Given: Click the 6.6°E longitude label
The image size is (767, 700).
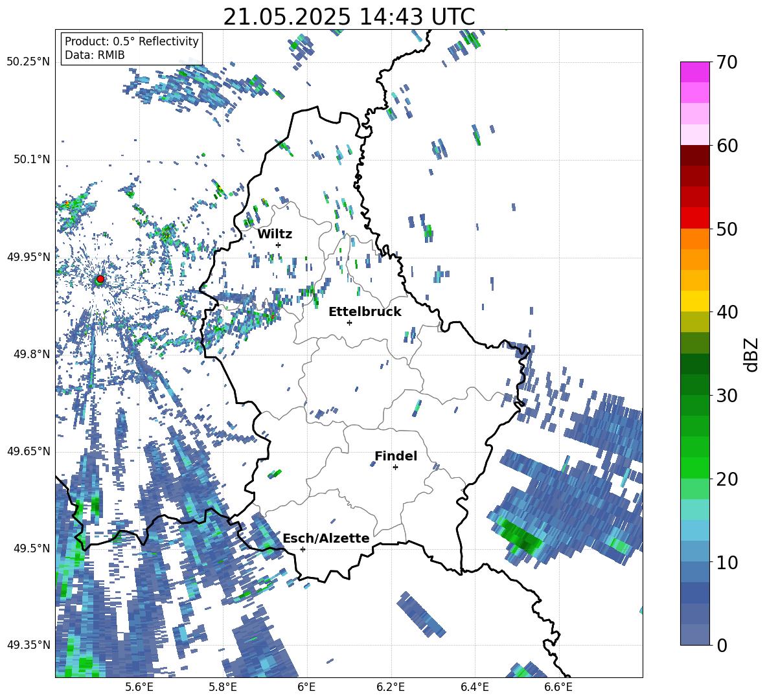Looking at the screenshot, I should click(558, 687).
